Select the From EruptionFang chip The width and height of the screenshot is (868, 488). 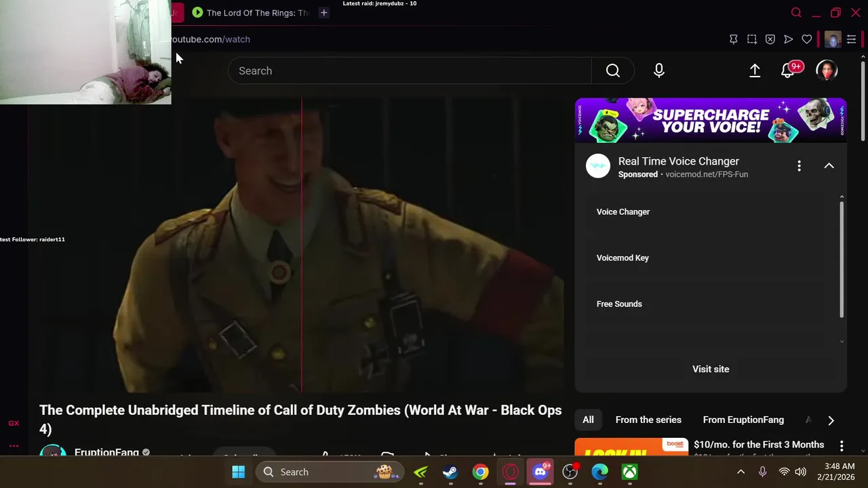(743, 420)
